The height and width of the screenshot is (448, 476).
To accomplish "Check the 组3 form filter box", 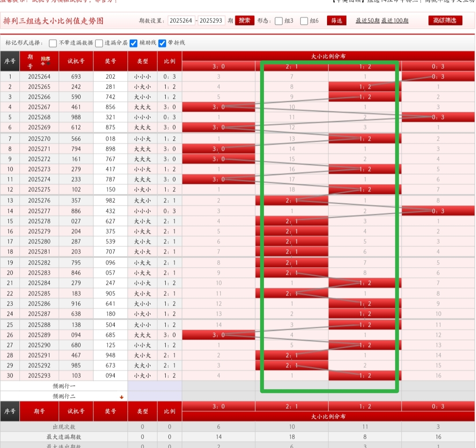I will [x=279, y=21].
